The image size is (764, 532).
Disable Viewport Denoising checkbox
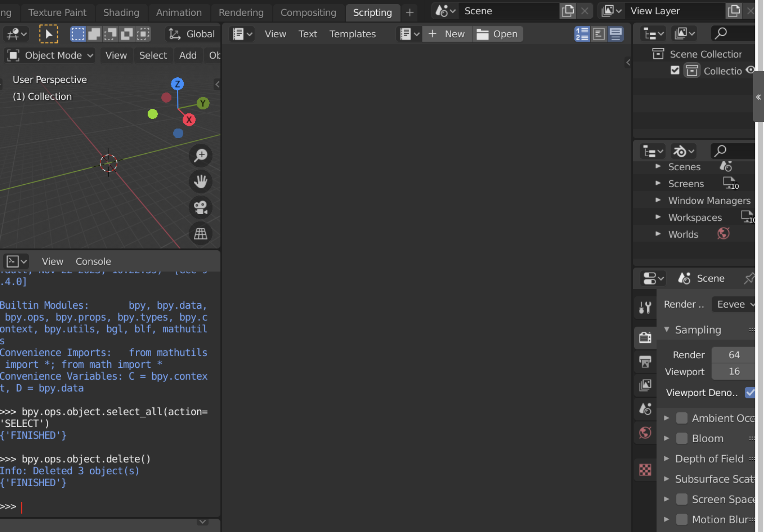click(x=750, y=392)
